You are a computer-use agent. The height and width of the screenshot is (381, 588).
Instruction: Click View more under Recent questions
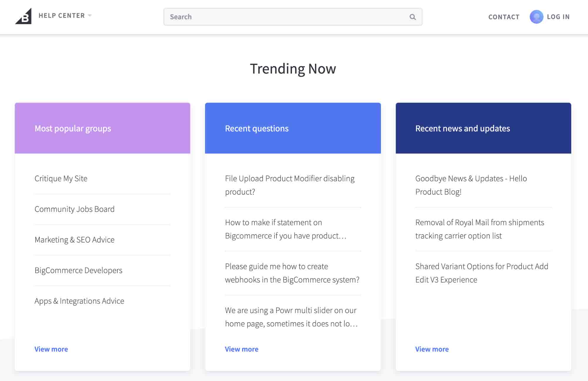241,348
